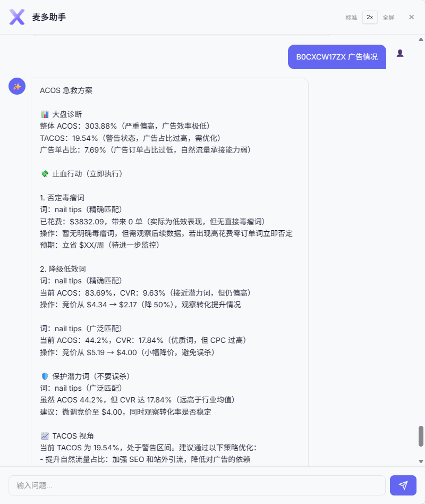The height and width of the screenshot is (504, 425).
Task: Switch to 标准 view mode
Action: pyautogui.click(x=352, y=17)
